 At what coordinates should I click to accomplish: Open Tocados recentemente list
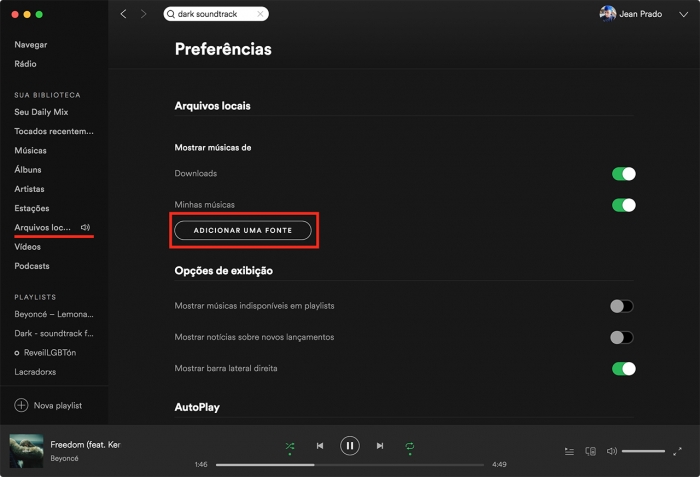click(54, 131)
